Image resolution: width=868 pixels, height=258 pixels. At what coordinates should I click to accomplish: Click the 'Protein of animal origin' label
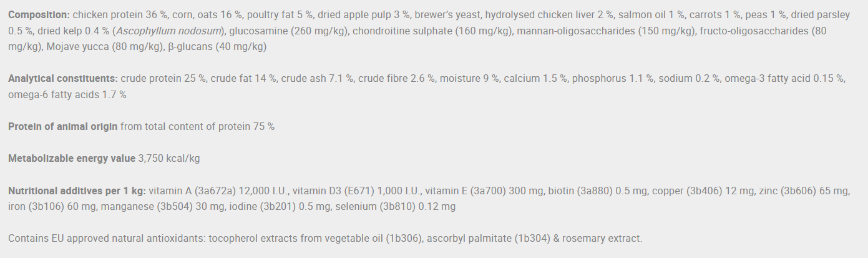point(62,127)
